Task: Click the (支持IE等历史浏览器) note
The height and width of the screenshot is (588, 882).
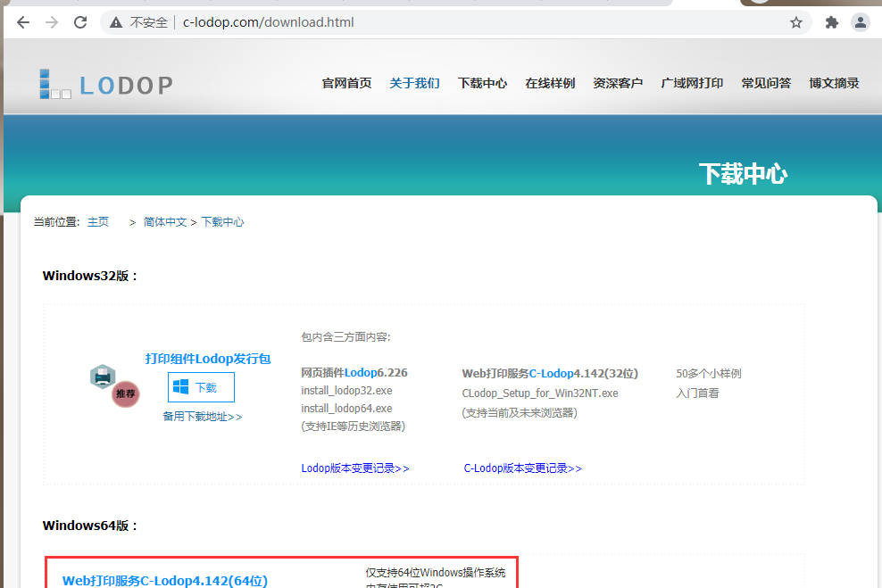Action: pyautogui.click(x=354, y=427)
